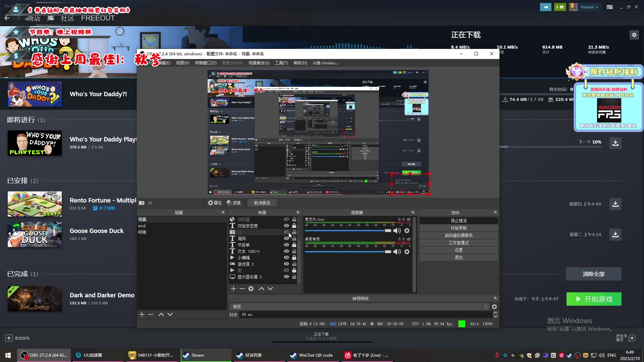
Task: Download Goose Goose Duck now icon
Action: pyautogui.click(x=615, y=234)
